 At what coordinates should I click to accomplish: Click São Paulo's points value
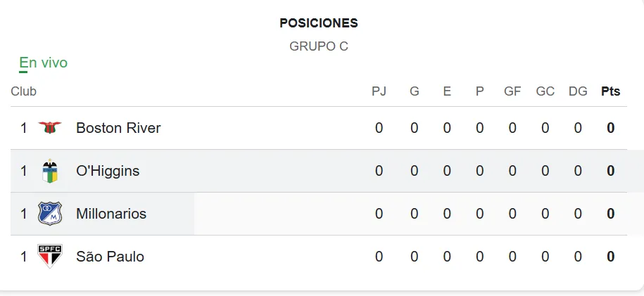(x=610, y=257)
